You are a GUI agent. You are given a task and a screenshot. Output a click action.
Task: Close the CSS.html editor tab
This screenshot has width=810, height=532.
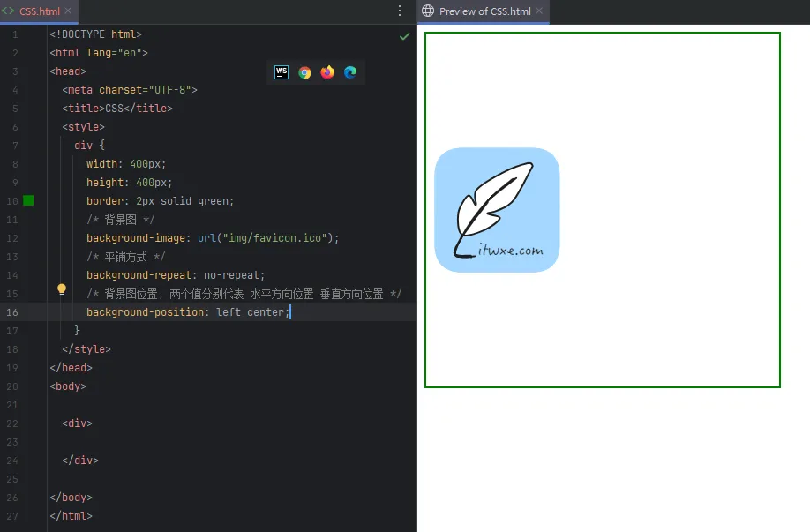point(68,11)
